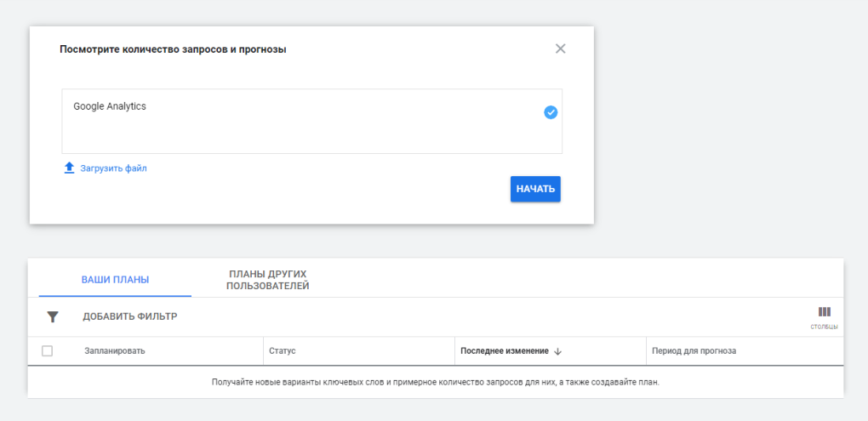
Task: Click the sort arrow next to Последнее изменение
Action: point(557,351)
